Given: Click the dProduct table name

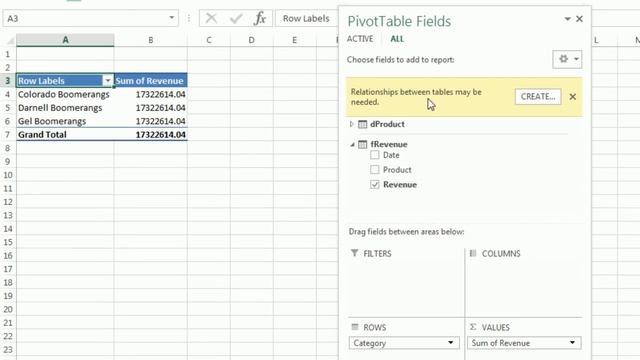Looking at the screenshot, I should (x=387, y=124).
